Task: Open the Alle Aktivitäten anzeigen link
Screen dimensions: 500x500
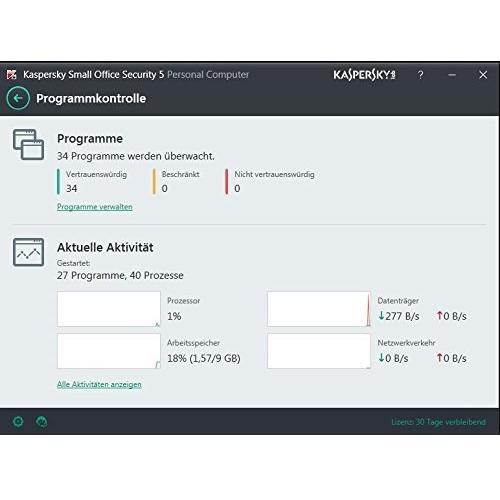Action: pos(99,384)
